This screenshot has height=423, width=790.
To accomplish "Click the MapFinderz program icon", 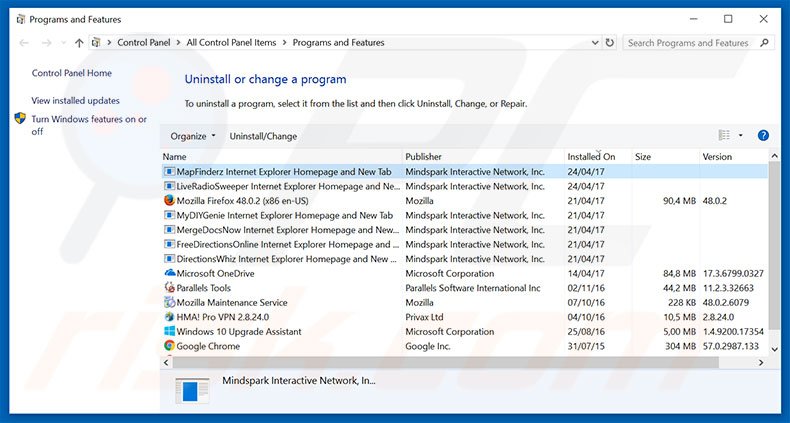I will (x=169, y=172).
